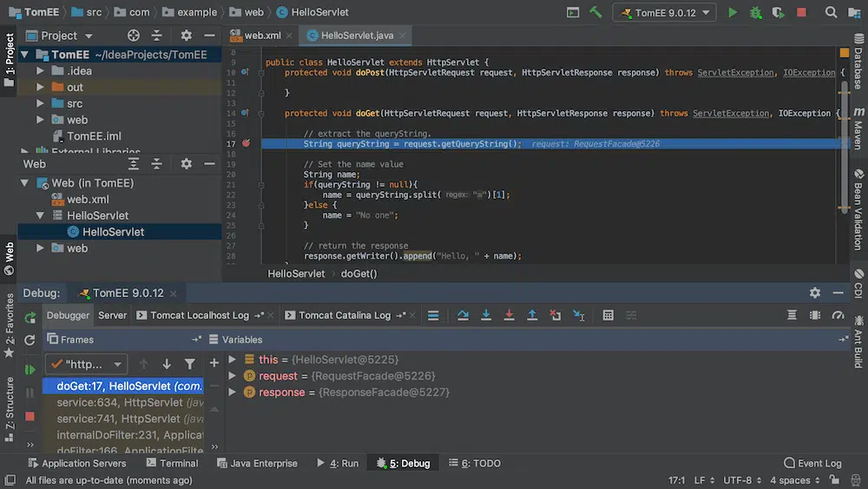Toggle the Frames filter funnel button
Image resolution: width=868 pixels, height=489 pixels.
[189, 364]
